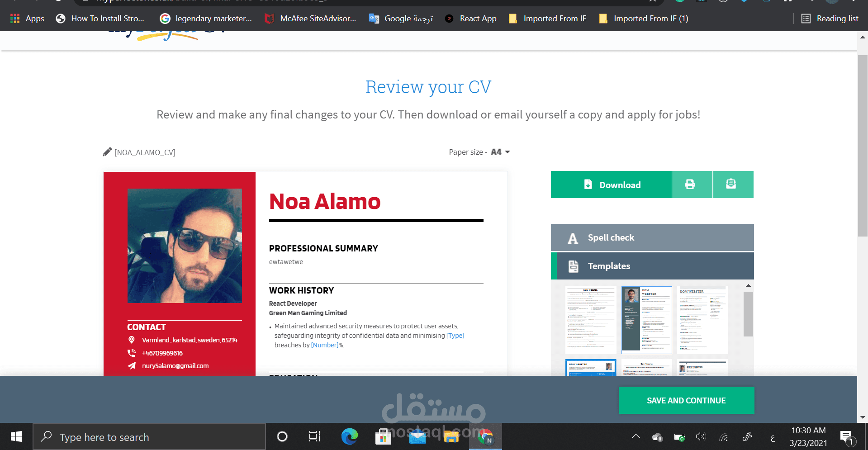Select the blue header template thumbnail
The width and height of the screenshot is (868, 450).
coord(591,368)
